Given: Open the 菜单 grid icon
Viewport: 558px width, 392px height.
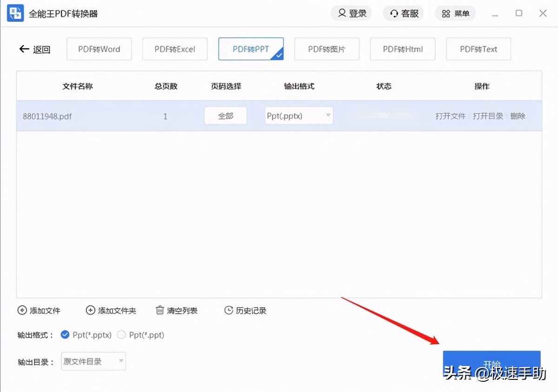Looking at the screenshot, I should [x=446, y=13].
